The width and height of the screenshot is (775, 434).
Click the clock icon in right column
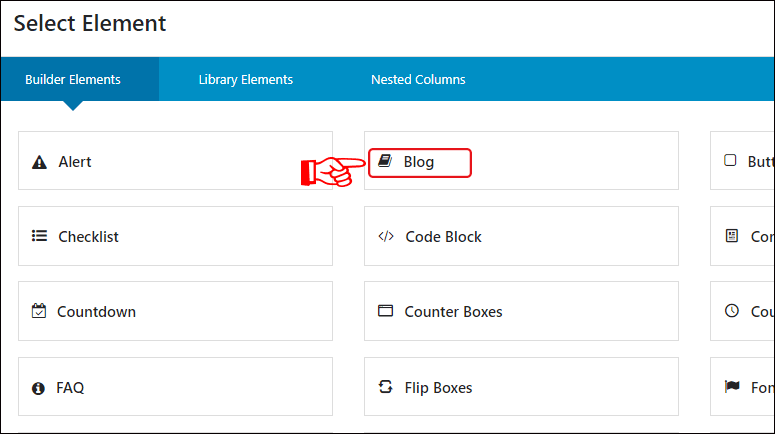click(732, 310)
